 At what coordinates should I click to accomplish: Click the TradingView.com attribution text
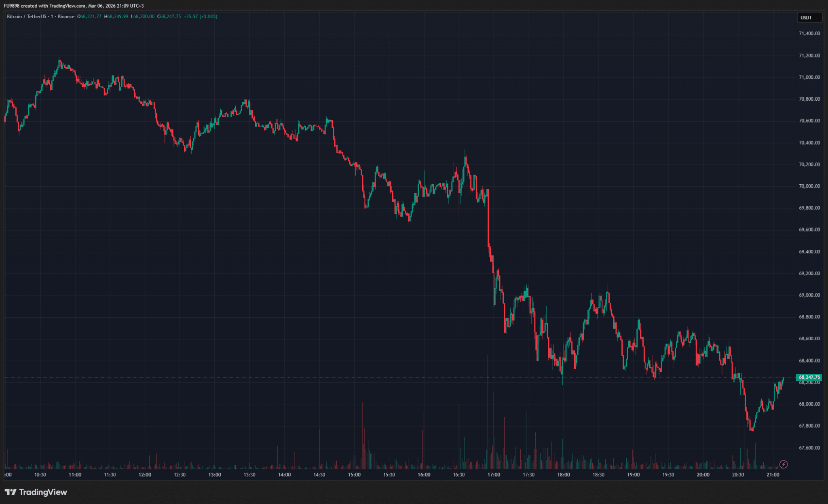coord(67,6)
